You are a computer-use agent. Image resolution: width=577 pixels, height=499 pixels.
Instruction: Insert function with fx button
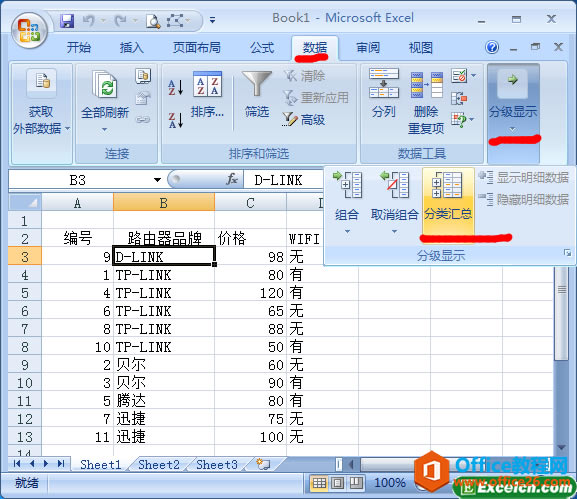pyautogui.click(x=232, y=180)
